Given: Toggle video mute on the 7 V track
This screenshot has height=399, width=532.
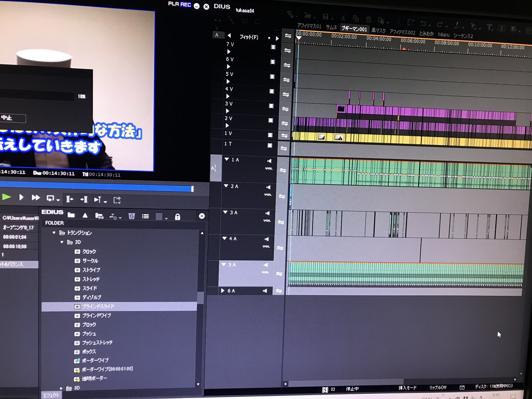Looking at the screenshot, I should [x=273, y=47].
